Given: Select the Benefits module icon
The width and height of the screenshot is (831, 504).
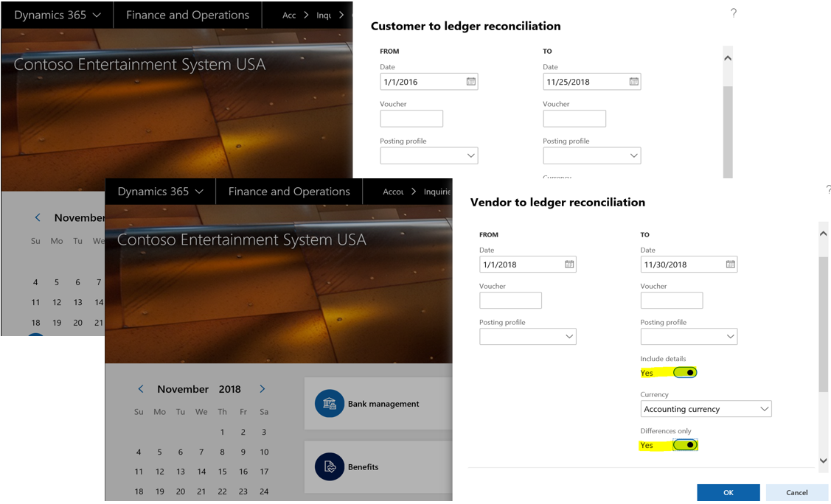Looking at the screenshot, I should [x=329, y=466].
